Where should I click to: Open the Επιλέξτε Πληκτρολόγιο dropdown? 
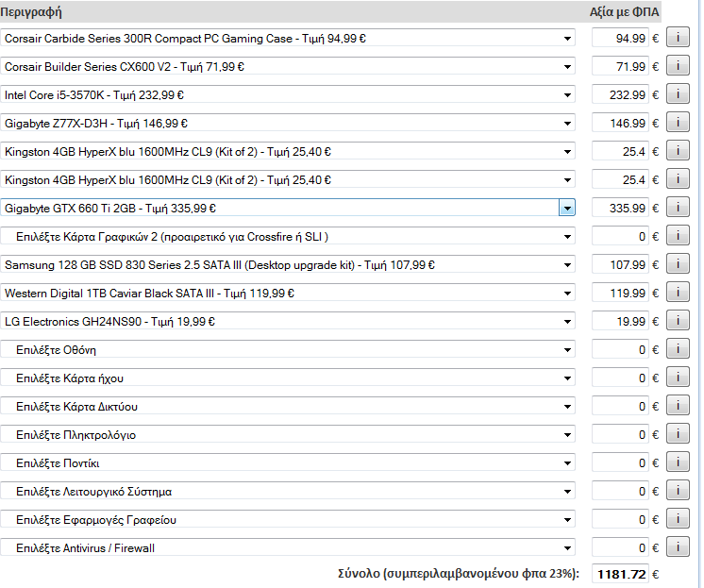[287, 435]
